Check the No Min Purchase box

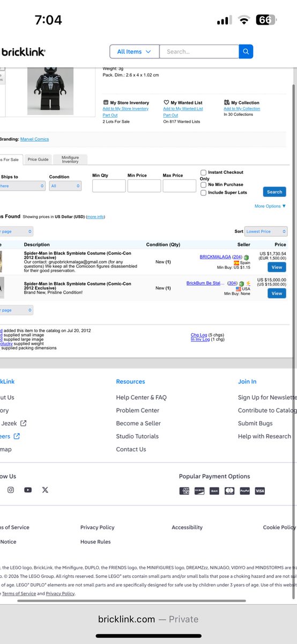203,185
